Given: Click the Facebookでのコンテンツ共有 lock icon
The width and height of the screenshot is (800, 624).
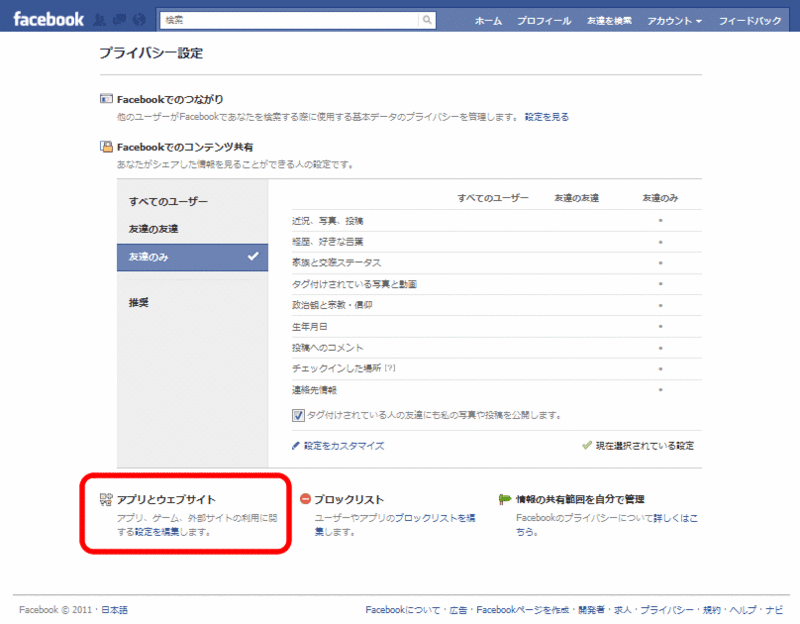Looking at the screenshot, I should pos(106,147).
